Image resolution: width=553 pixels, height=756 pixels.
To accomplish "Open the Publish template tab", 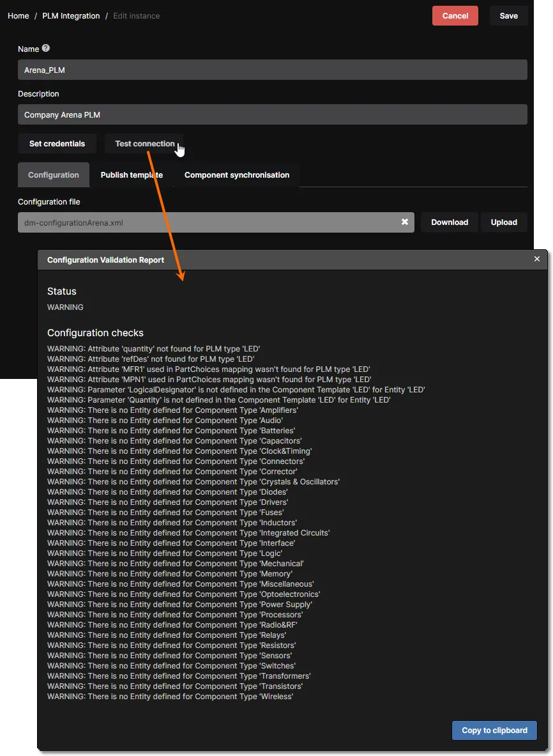I will point(132,175).
